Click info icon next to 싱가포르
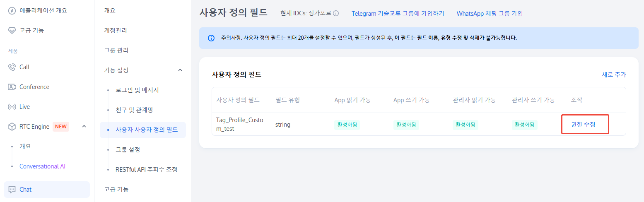The width and height of the screenshot is (644, 202). [336, 13]
